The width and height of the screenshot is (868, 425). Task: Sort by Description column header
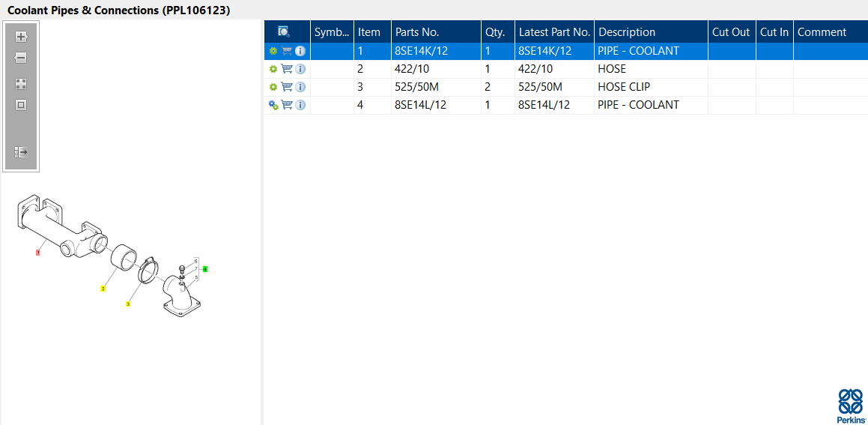coord(651,32)
